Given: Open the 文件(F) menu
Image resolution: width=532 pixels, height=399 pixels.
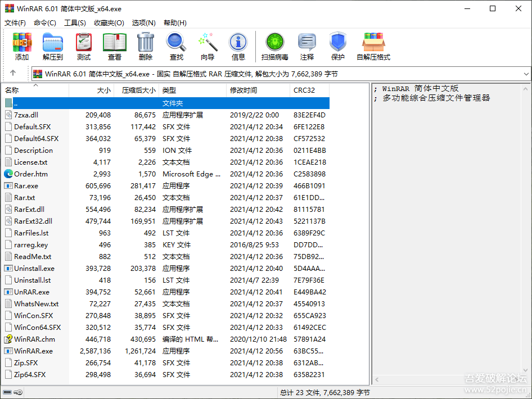Looking at the screenshot, I should pos(15,22).
